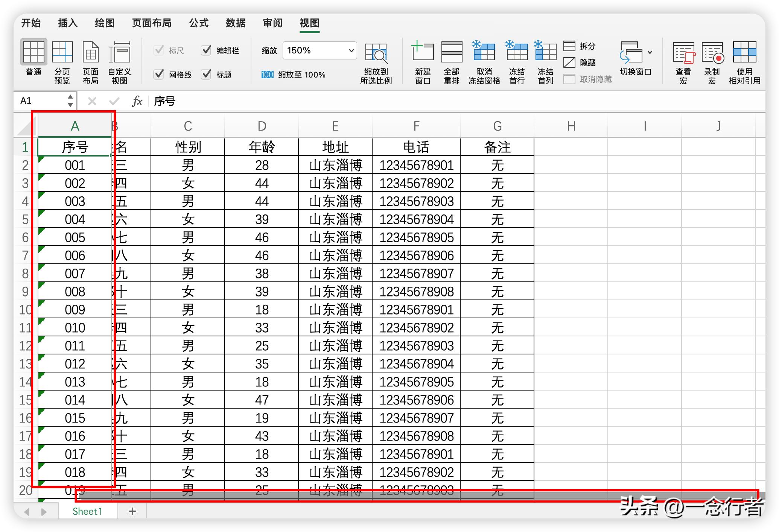Expand the Switch Windows dropdown arrow

tap(650, 52)
